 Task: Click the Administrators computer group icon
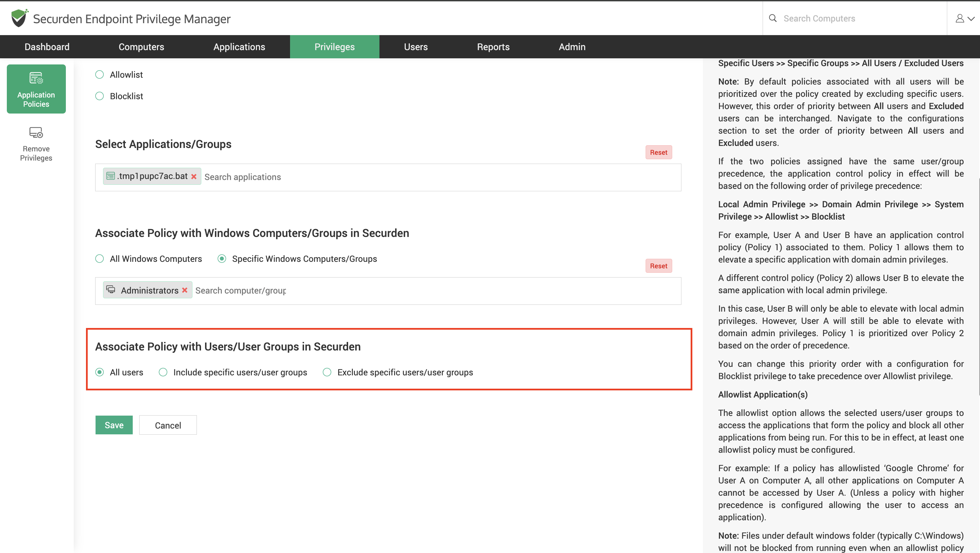[x=111, y=289]
